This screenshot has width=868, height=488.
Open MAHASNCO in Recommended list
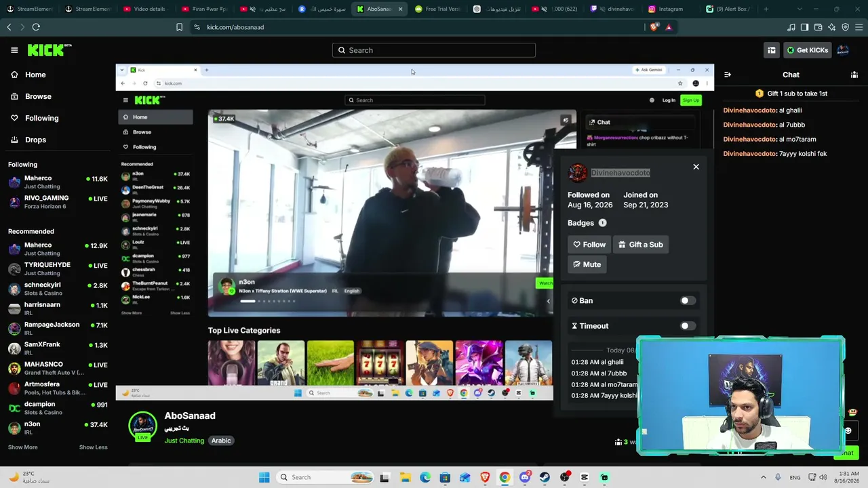click(58, 368)
